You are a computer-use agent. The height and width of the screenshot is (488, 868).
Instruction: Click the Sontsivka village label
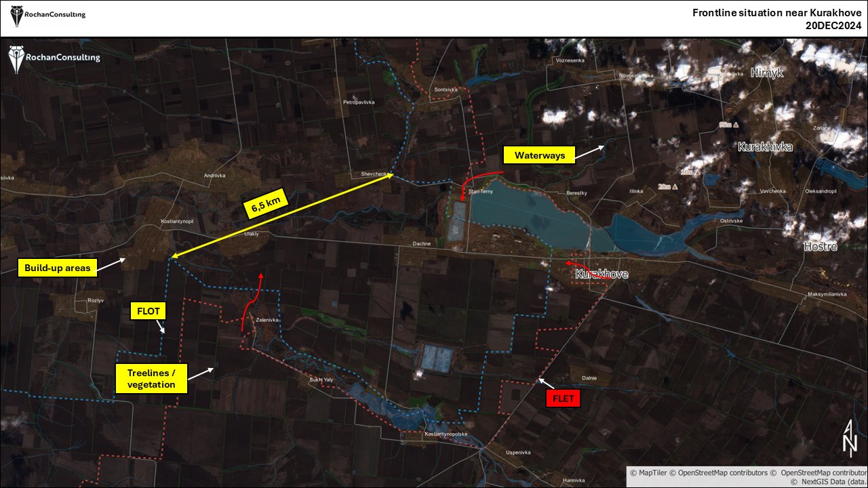pyautogui.click(x=446, y=89)
